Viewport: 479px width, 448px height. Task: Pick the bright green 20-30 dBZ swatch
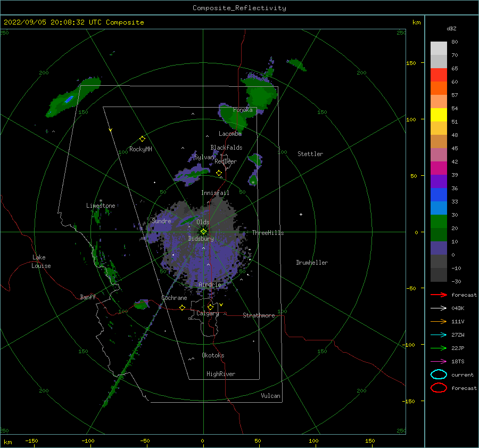[439, 222]
